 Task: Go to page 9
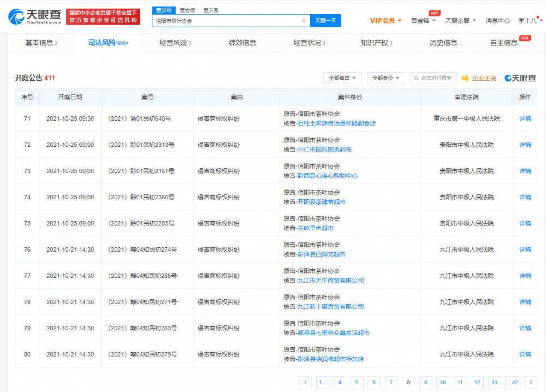pos(425,382)
